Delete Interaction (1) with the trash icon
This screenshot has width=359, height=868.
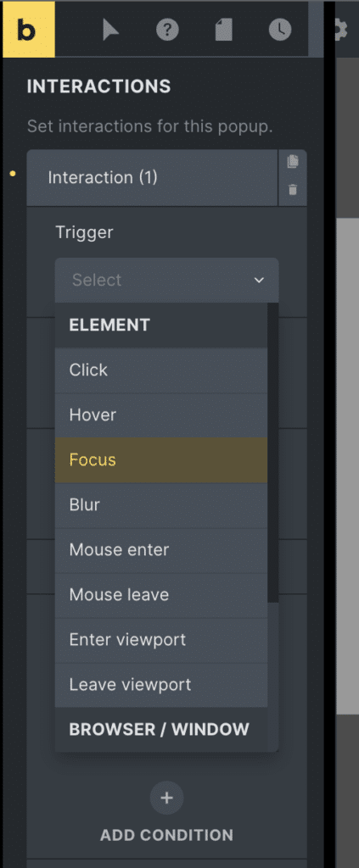293,190
